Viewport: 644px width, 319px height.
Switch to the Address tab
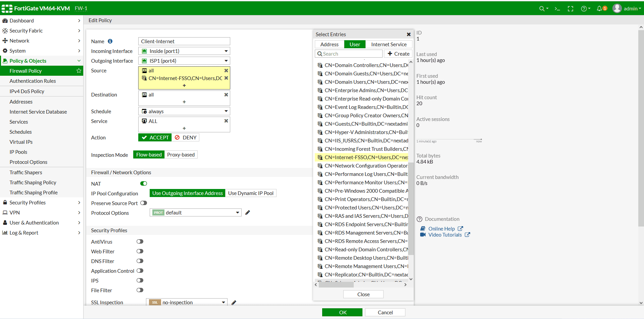[x=330, y=44]
